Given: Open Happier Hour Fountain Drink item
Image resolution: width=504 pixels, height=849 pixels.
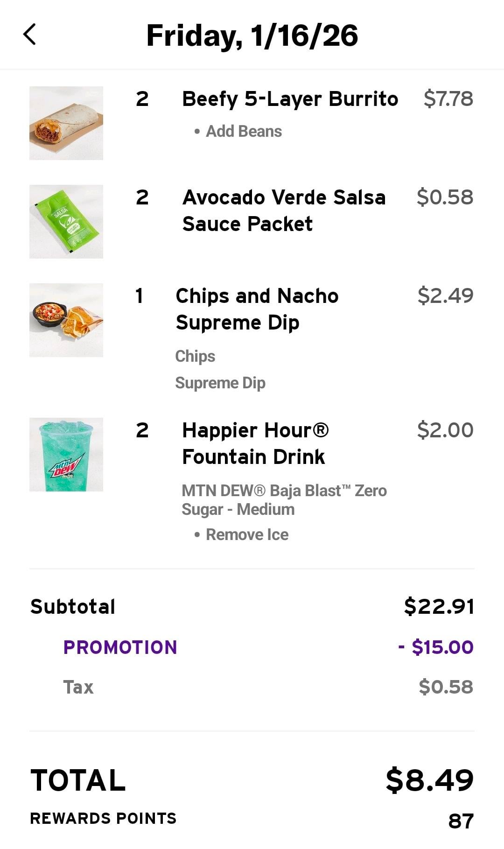Looking at the screenshot, I should tap(255, 443).
